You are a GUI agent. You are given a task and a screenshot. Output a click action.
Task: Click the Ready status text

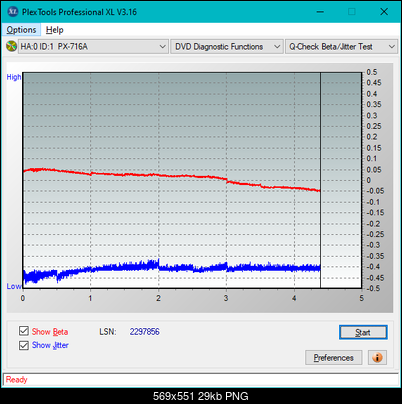click(x=17, y=379)
